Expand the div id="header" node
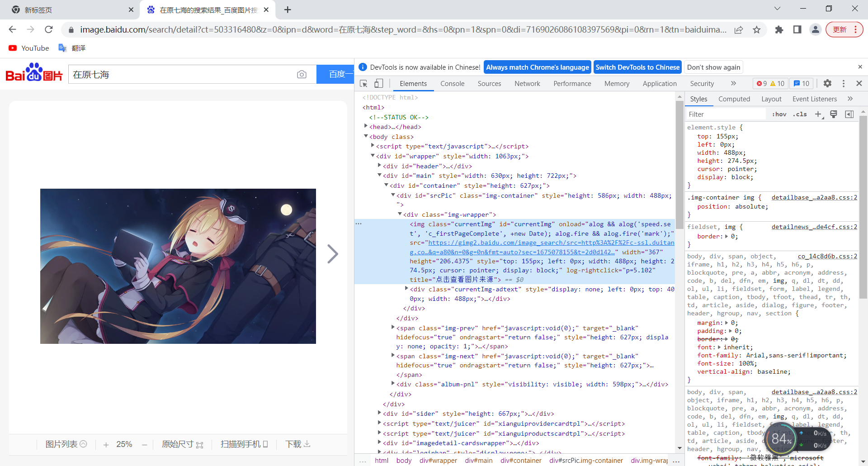Viewport: 868px width, 466px height. (x=379, y=166)
